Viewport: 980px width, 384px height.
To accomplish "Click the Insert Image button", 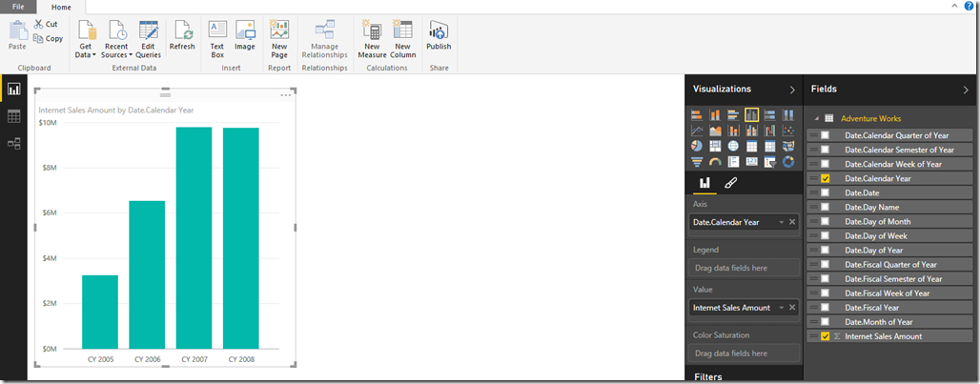I will pyautogui.click(x=245, y=35).
